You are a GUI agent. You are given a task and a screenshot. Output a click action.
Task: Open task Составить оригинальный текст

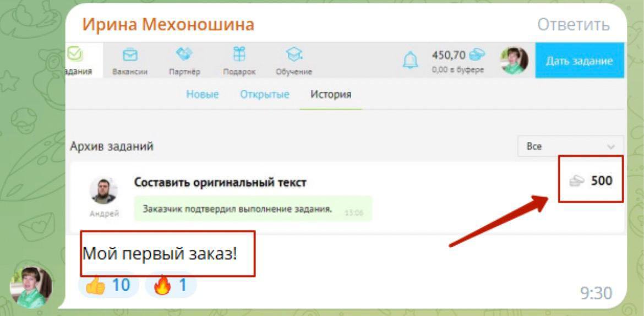point(220,182)
